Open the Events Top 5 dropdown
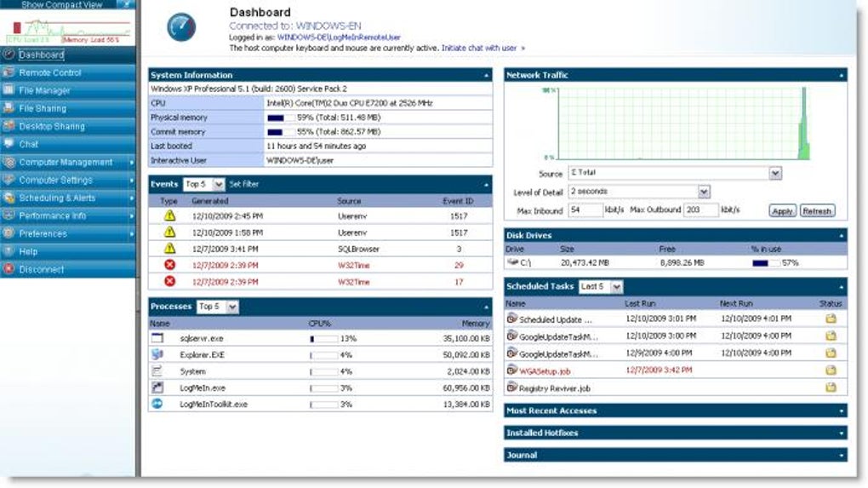Image resolution: width=868 pixels, height=488 pixels. (x=219, y=184)
